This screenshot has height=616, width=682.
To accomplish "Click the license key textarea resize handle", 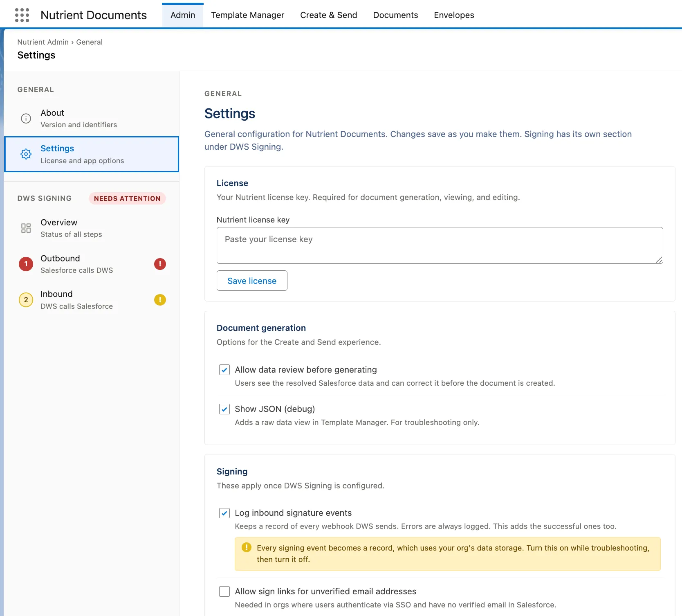I will (659, 260).
